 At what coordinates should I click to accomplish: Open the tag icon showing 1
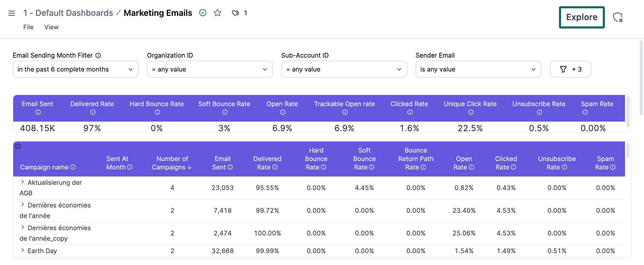(x=235, y=13)
